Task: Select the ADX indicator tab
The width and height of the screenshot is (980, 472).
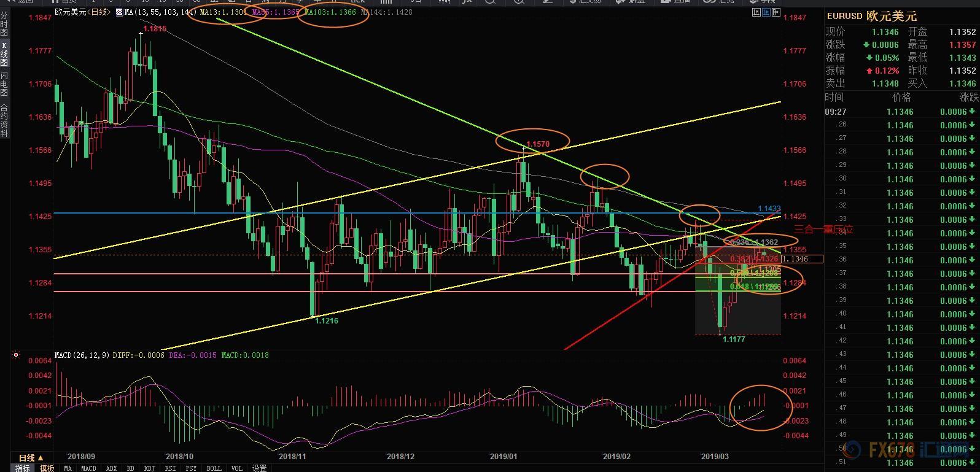Action: [112, 468]
